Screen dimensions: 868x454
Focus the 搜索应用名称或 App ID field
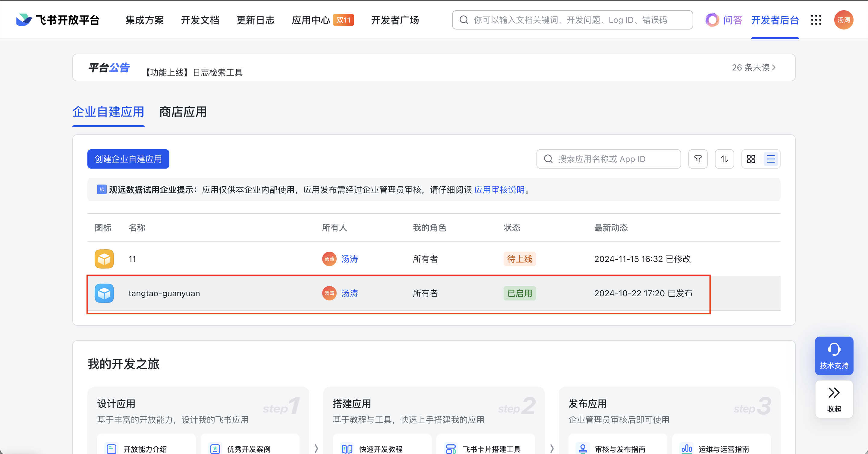pyautogui.click(x=609, y=159)
